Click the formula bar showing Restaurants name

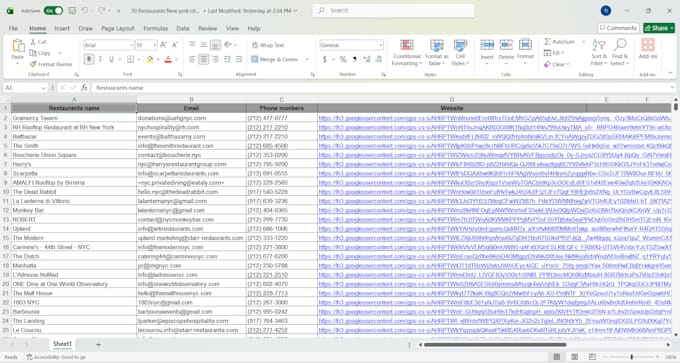(379, 88)
